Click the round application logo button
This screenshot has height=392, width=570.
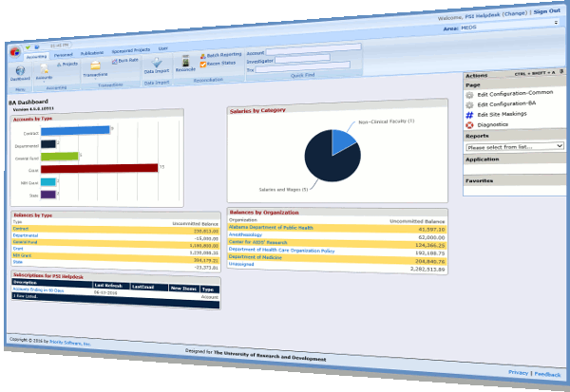click(15, 52)
